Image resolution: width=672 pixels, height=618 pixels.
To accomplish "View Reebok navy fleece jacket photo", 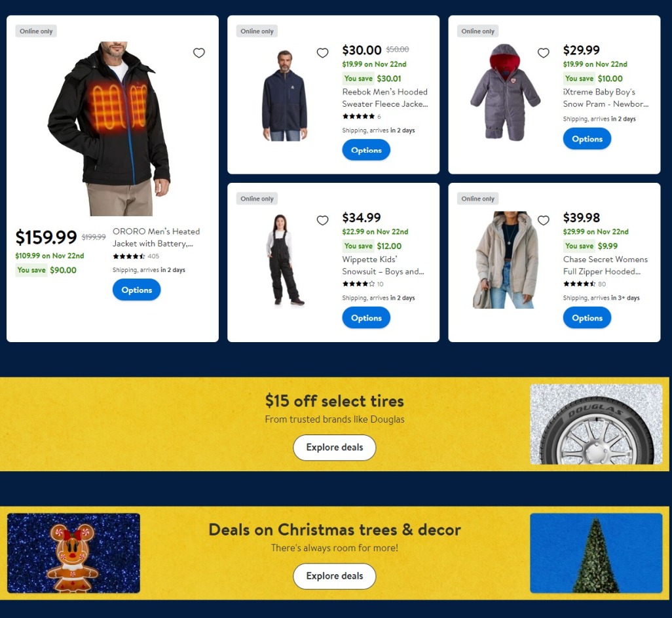I will click(x=284, y=95).
